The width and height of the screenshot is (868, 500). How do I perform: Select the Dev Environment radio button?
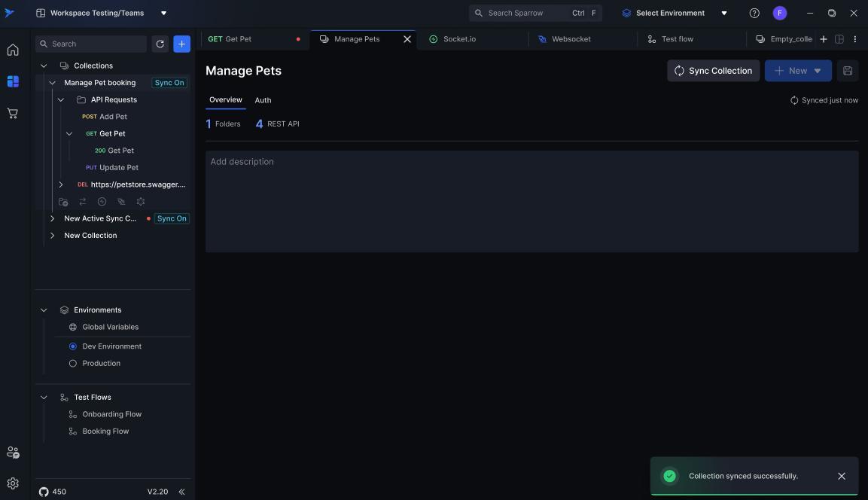coord(73,346)
